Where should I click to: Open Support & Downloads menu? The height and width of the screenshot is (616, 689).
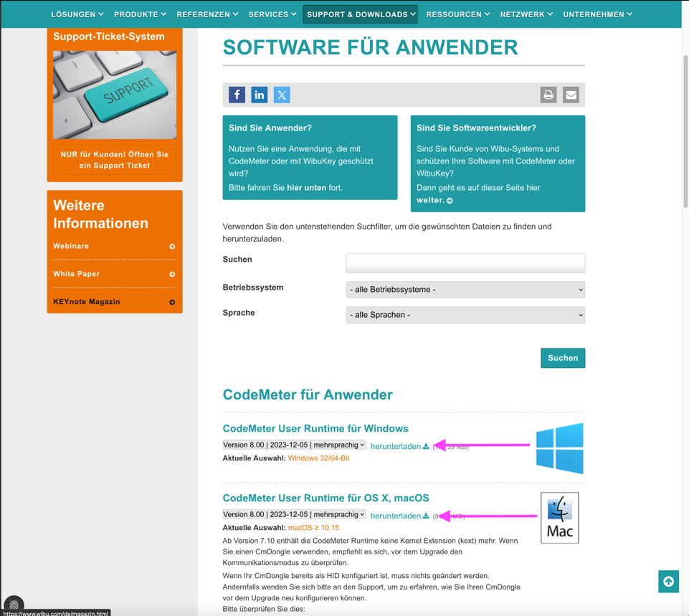click(x=361, y=14)
